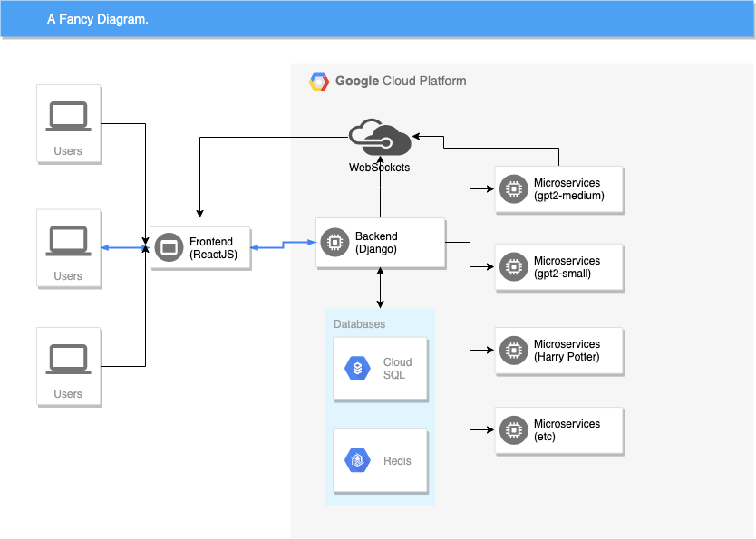This screenshot has width=756, height=539.
Task: Select the 'Backend (Django)' label text
Action: pyautogui.click(x=376, y=242)
